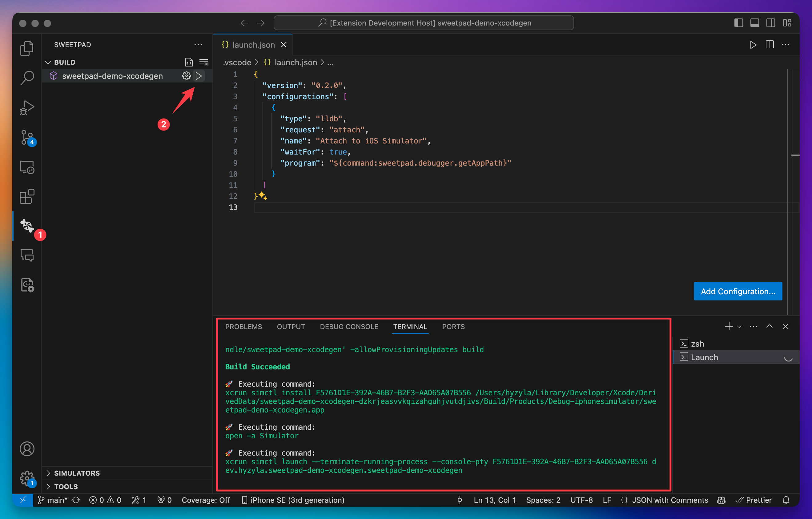Switch to the DEBUG CONSOLE tab

(349, 326)
